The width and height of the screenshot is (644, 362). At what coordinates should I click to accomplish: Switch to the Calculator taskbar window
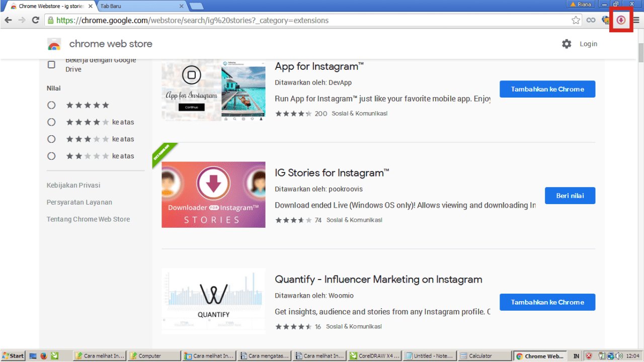click(486, 356)
